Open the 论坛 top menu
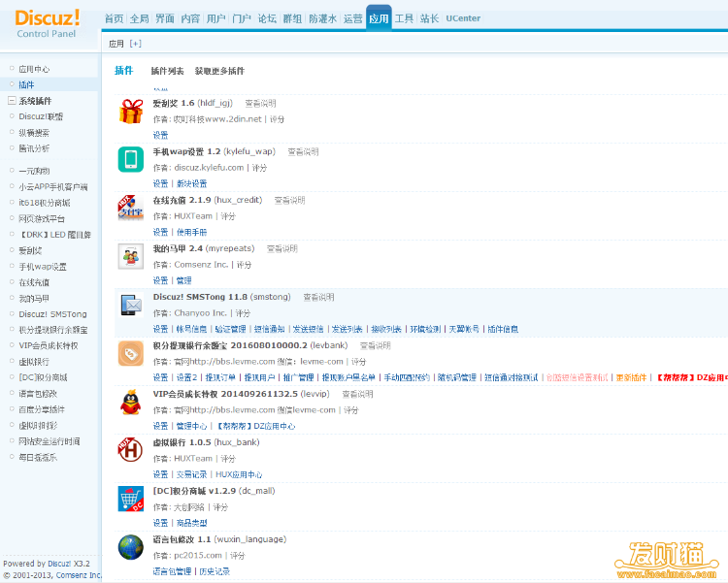 point(267,18)
